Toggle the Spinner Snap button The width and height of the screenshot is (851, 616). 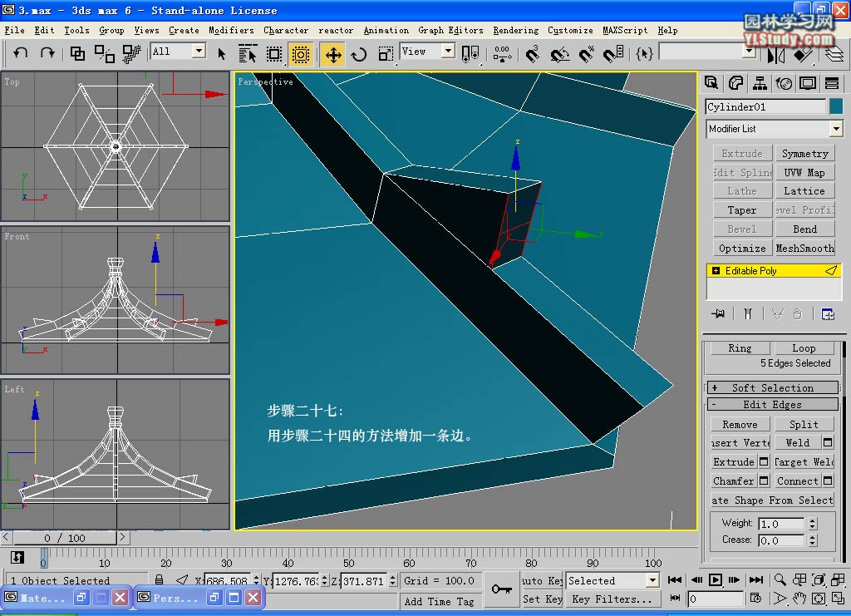point(613,54)
